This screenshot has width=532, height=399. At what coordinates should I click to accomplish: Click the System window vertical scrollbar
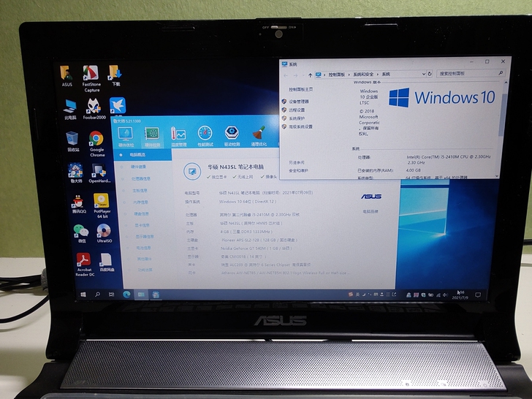coord(501,115)
